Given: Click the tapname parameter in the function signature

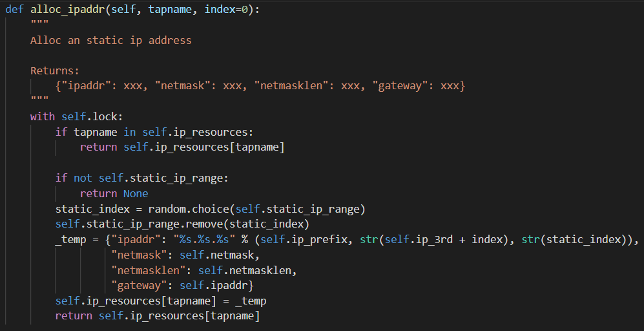Looking at the screenshot, I should [x=170, y=9].
